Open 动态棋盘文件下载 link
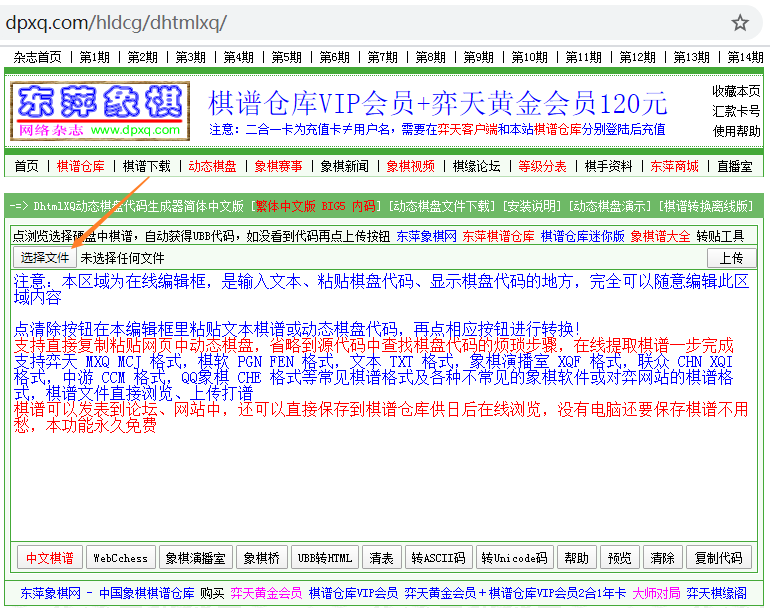Screen dimensions: 770x612 [442, 206]
